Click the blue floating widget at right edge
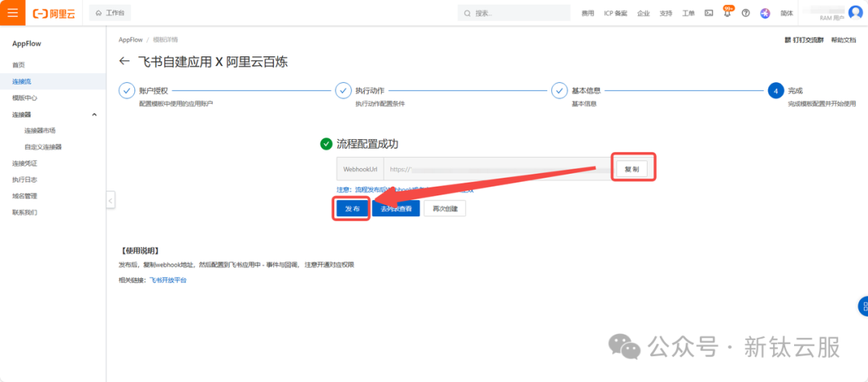The image size is (868, 382). point(863,306)
